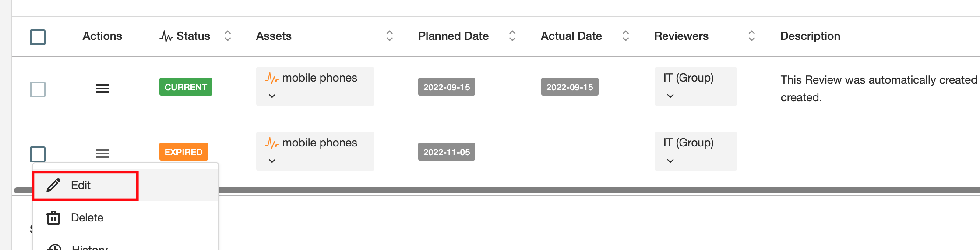Click the CURRENT status badge
Image resolution: width=980 pixels, height=250 pixels.
point(186,87)
